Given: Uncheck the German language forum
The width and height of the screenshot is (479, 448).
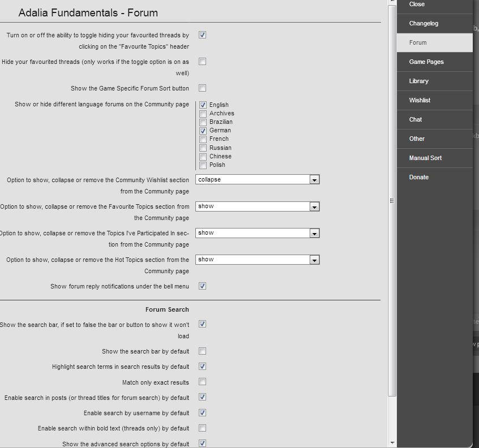Looking at the screenshot, I should click(203, 131).
